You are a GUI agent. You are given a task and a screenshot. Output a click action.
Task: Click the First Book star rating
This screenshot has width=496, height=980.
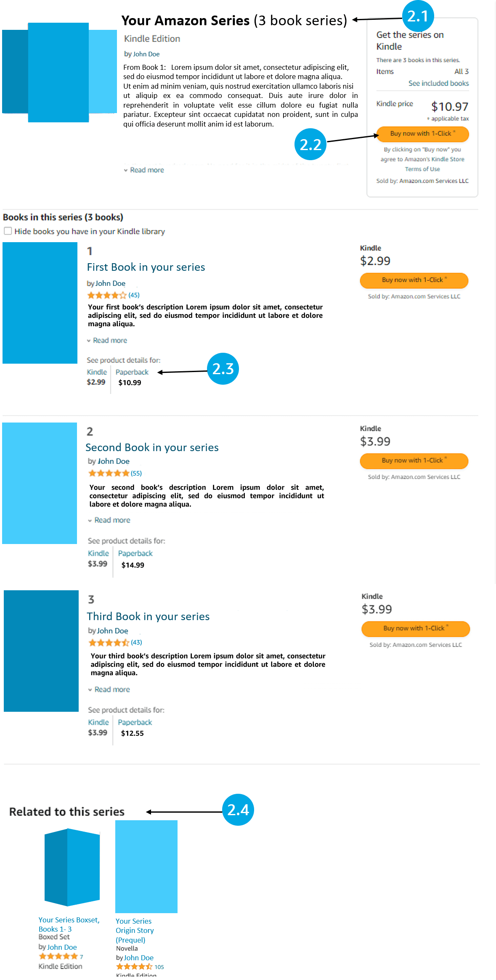click(x=107, y=295)
